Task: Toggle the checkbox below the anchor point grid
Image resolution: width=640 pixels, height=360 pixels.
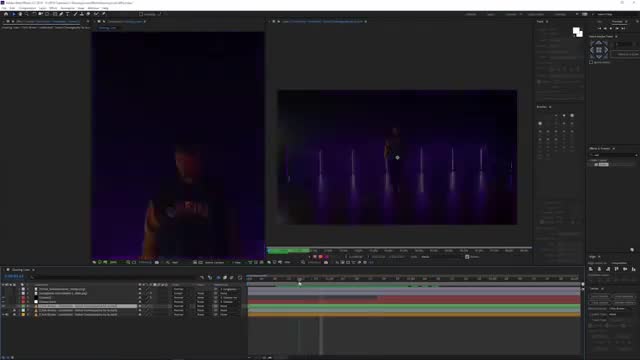Action: point(591,62)
